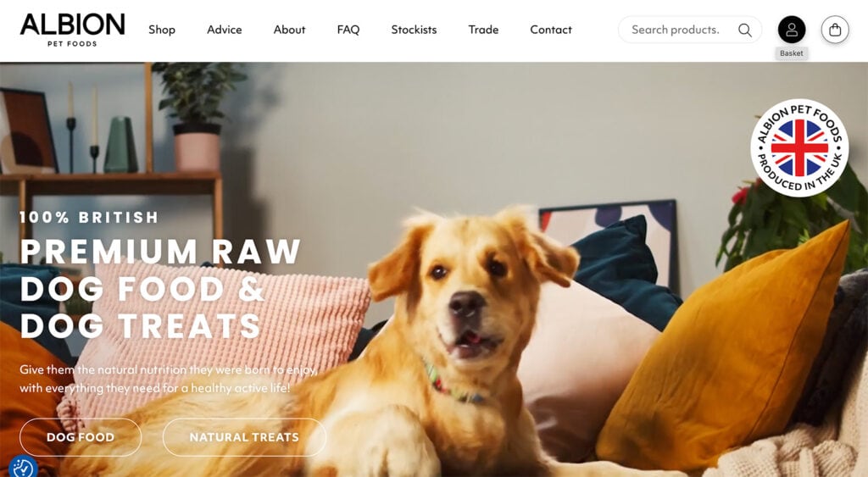Click the Produced in the UK badge
Viewport: 868px width, 477px height.
(799, 147)
